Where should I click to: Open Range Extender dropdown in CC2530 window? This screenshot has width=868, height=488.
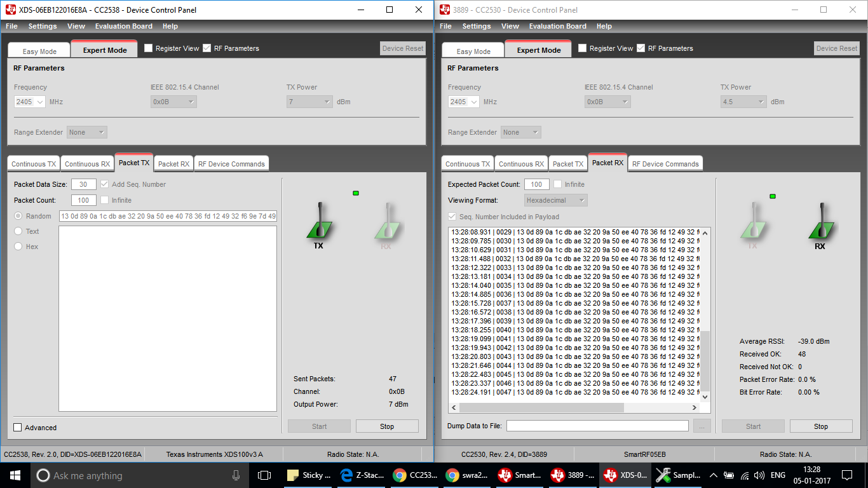pos(521,132)
